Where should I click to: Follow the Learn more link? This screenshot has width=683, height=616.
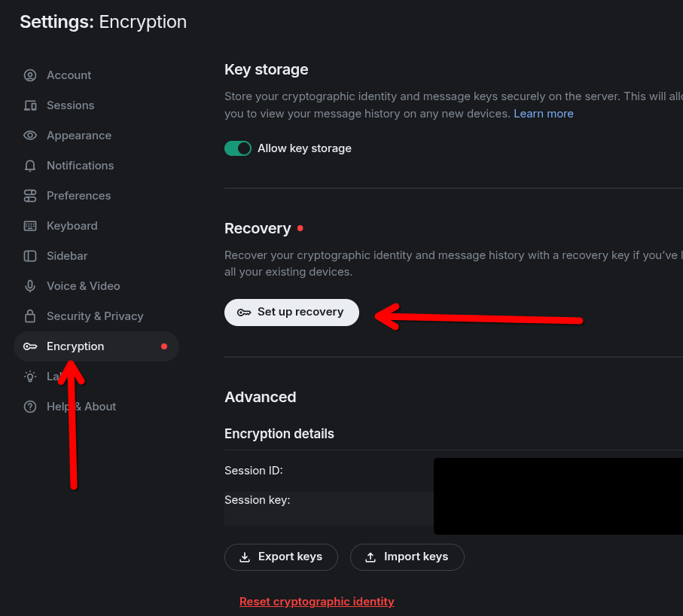pos(543,114)
